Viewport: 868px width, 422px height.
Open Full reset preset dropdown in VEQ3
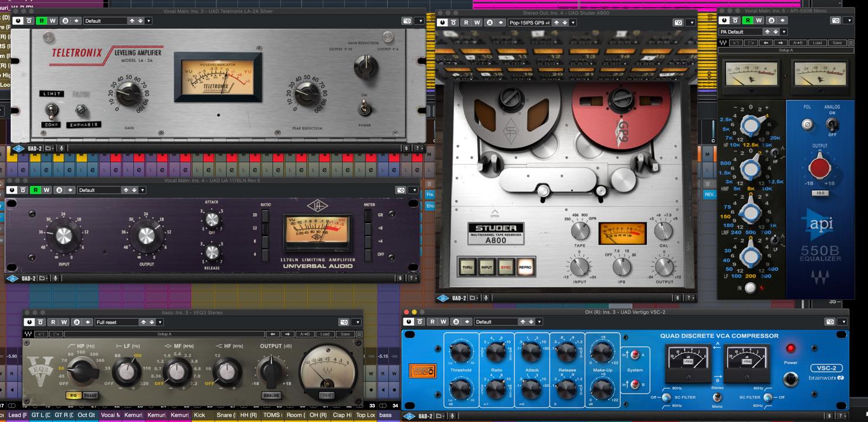[160, 322]
